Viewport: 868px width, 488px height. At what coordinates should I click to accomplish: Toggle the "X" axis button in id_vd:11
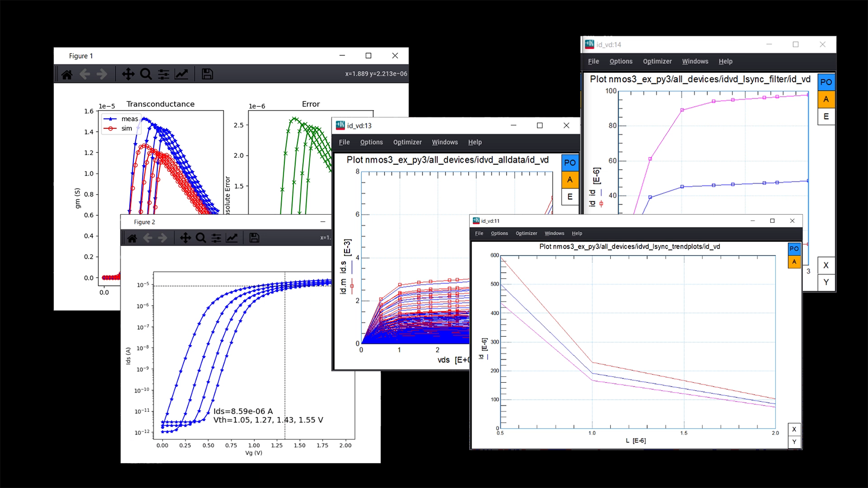[794, 429]
